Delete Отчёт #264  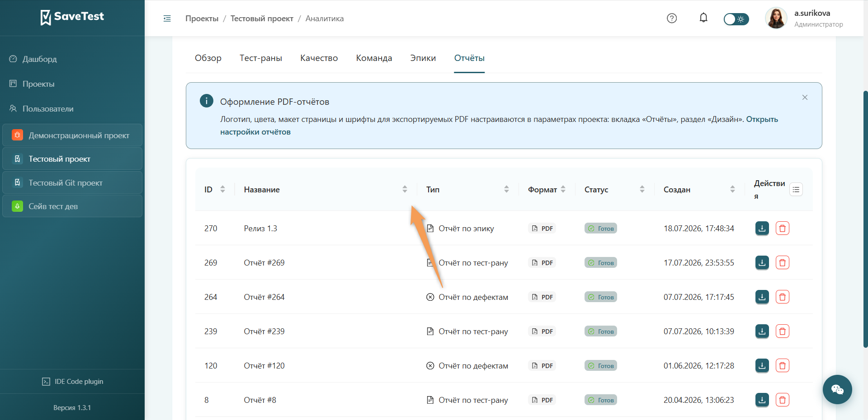coord(783,297)
